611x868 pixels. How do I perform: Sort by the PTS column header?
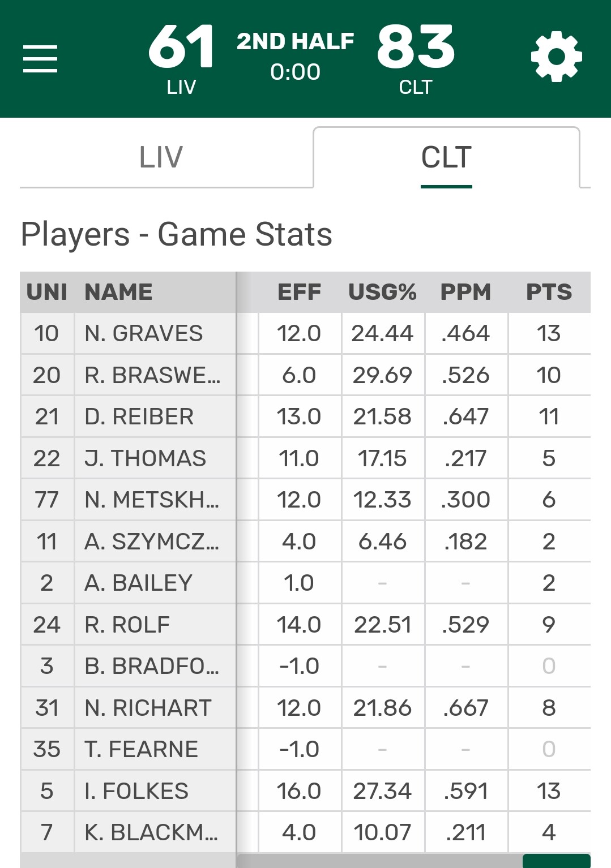[549, 292]
